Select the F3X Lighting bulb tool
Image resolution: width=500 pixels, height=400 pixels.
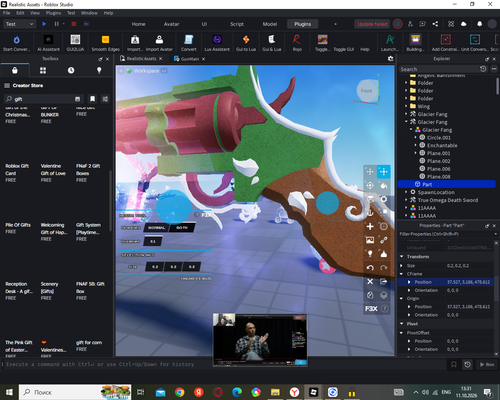coord(370,254)
